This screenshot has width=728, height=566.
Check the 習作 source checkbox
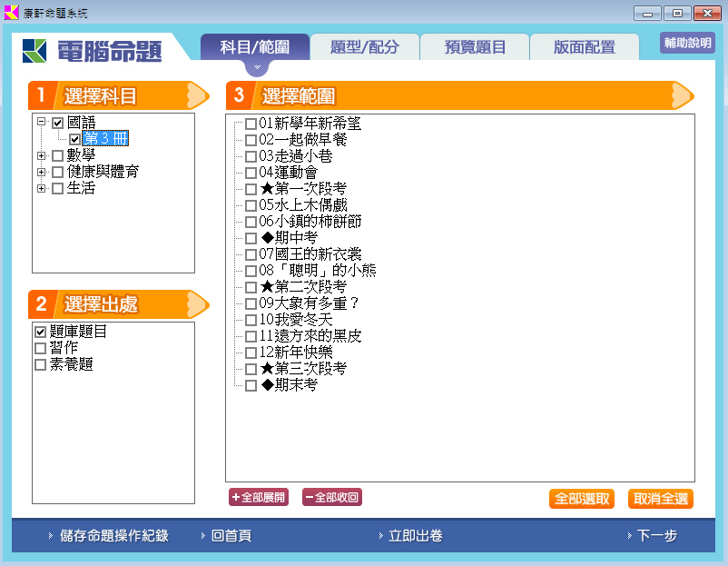[40, 349]
